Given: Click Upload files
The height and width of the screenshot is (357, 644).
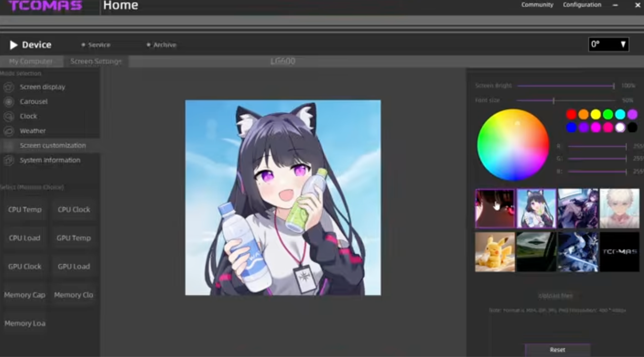Looking at the screenshot, I should 556,296.
